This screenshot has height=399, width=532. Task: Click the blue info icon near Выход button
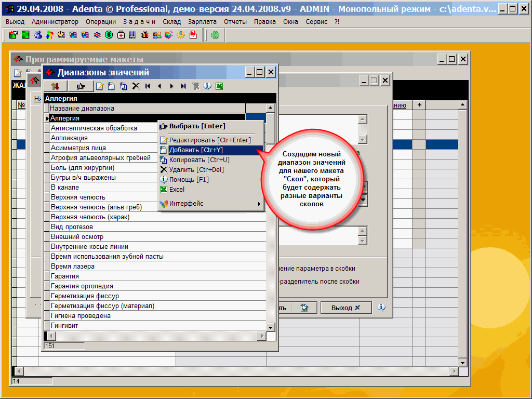[381, 308]
